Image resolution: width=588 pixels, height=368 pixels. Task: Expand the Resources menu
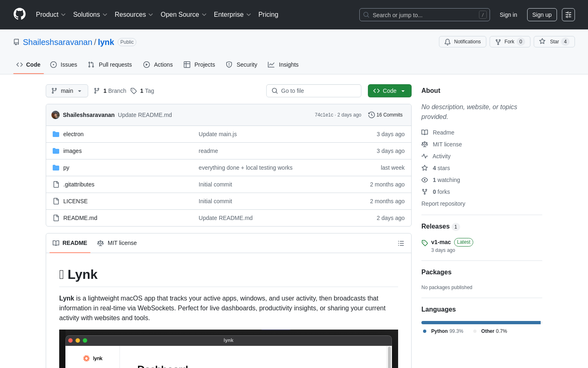pos(134,14)
